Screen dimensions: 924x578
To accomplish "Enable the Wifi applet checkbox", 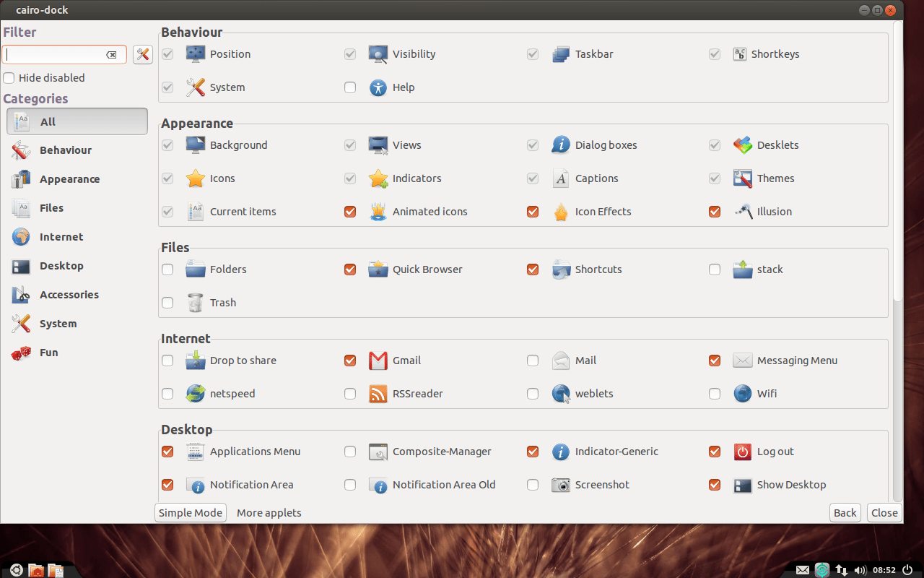I will 715,394.
